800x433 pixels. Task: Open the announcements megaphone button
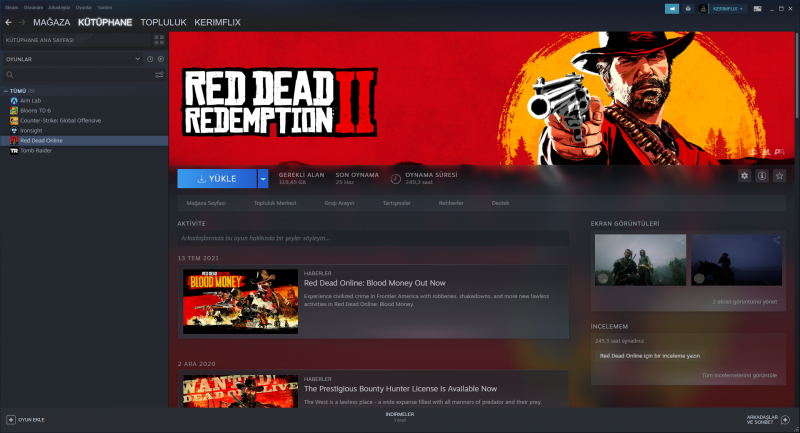pyautogui.click(x=672, y=9)
